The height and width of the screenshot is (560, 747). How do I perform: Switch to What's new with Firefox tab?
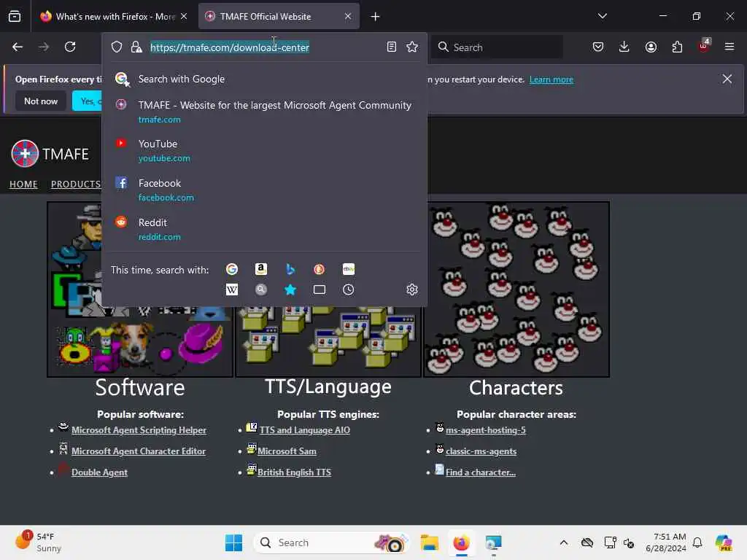(x=110, y=17)
